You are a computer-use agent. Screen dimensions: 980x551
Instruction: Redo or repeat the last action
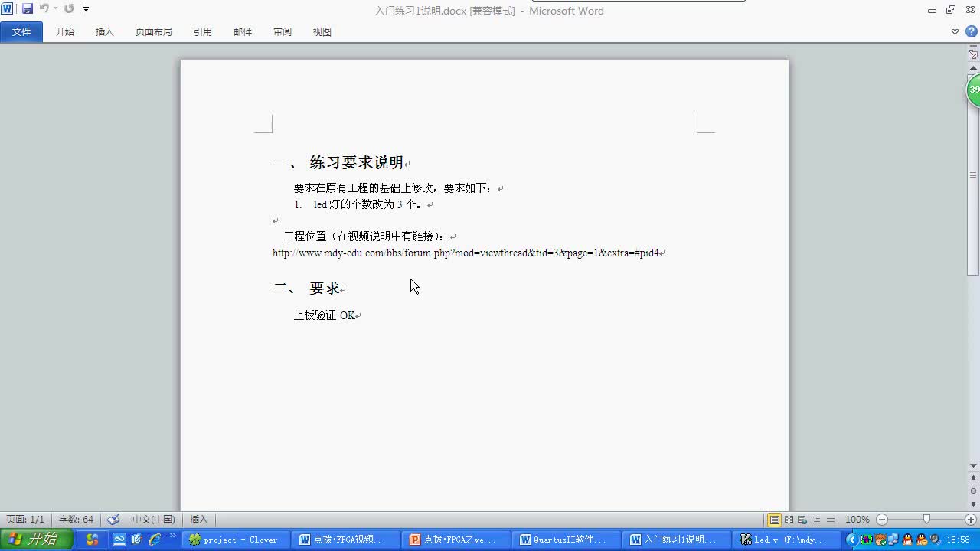[69, 8]
